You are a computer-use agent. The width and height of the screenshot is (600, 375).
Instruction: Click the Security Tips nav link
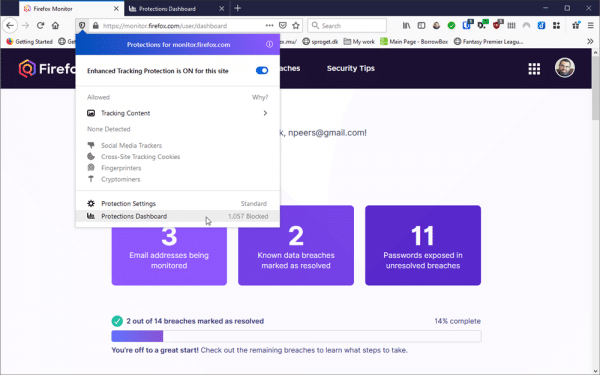351,68
